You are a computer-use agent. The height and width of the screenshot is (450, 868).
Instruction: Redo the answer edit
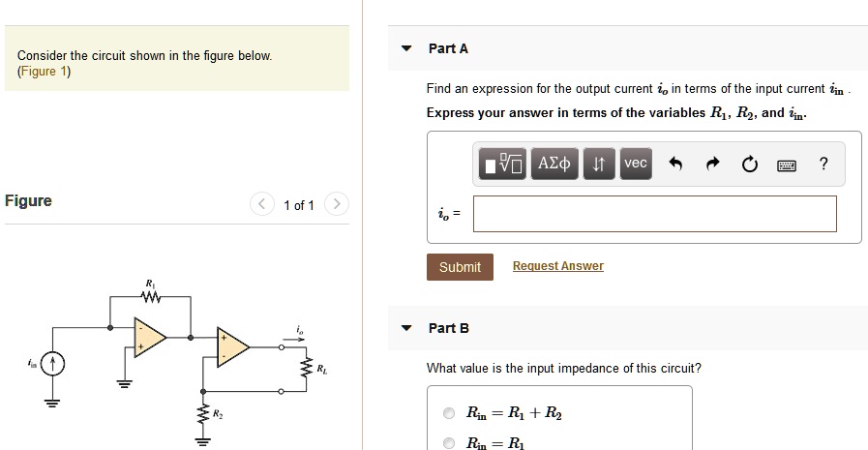713,164
